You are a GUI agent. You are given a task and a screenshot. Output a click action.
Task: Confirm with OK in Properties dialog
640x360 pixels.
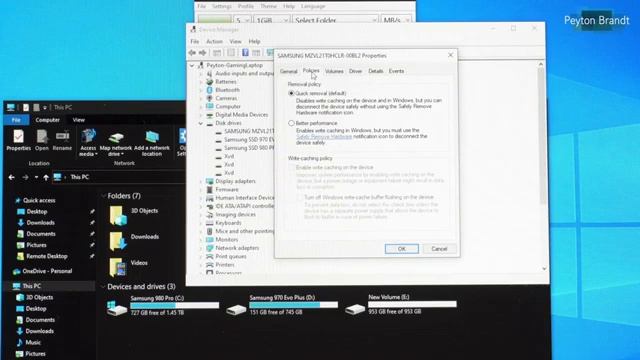[402, 249]
